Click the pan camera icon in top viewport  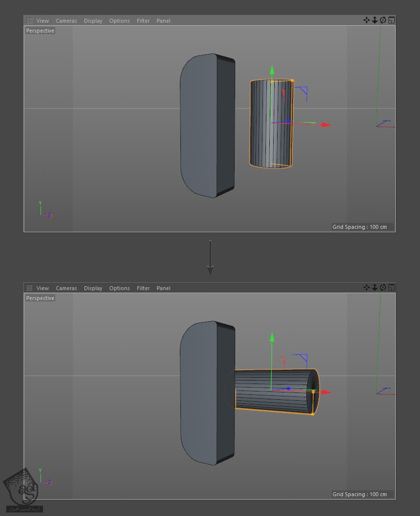[366, 20]
